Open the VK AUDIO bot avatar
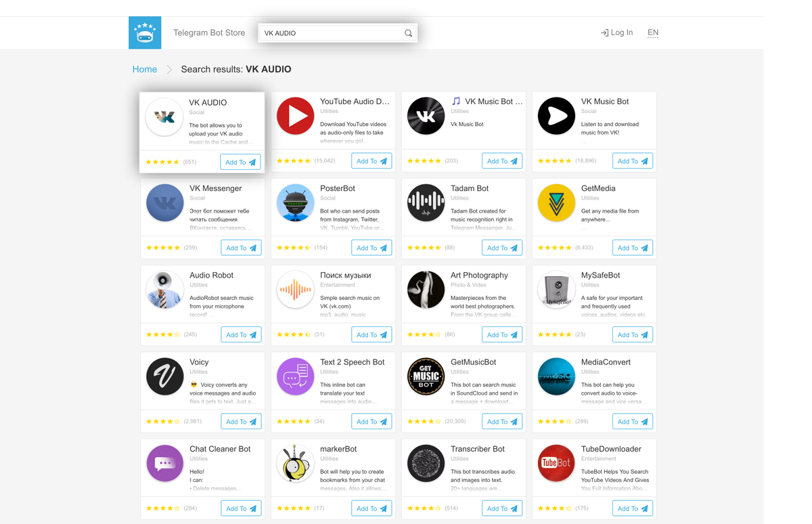This screenshot has height=524, width=812. coord(164,116)
